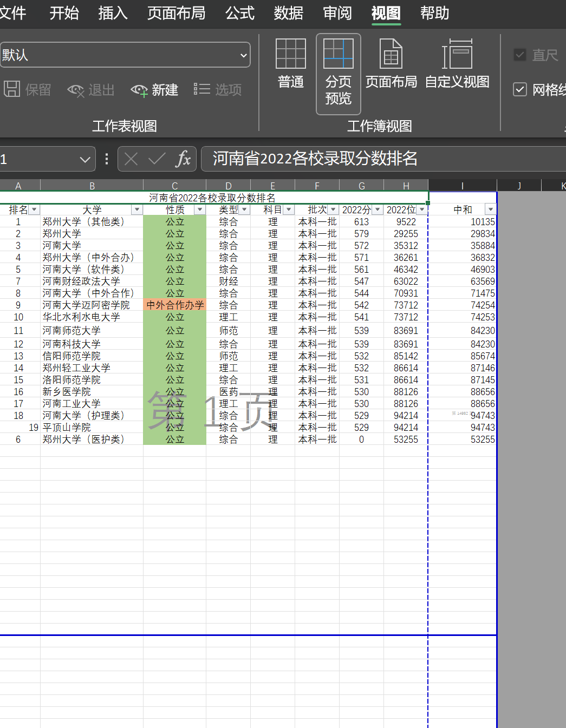The image size is (566, 728).
Task: Open filter dropdown for 2022分 column
Action: (x=378, y=209)
